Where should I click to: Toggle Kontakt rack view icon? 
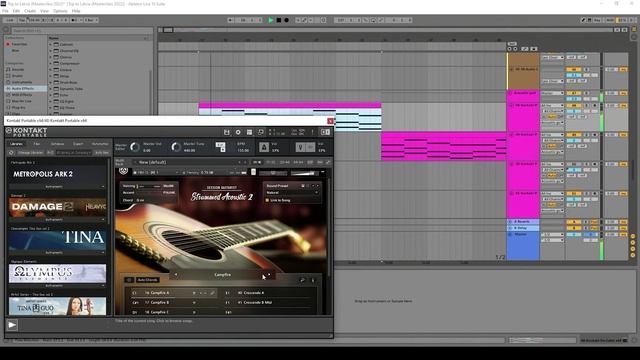click(x=249, y=132)
